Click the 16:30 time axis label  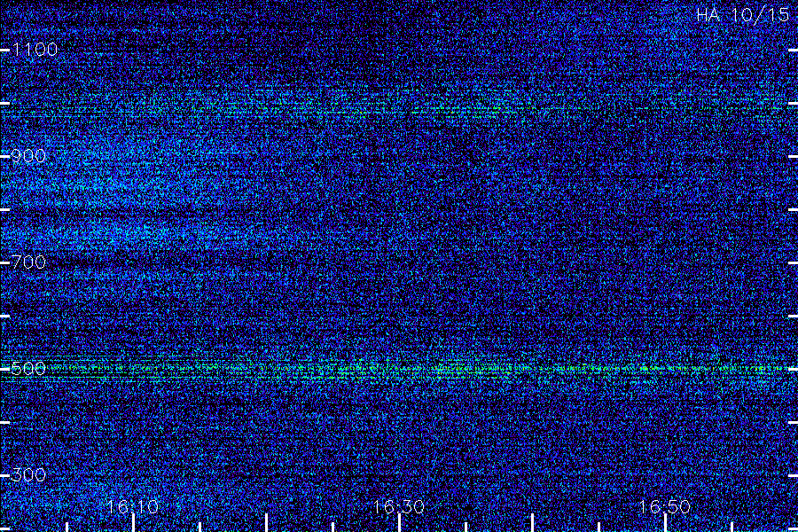click(398, 506)
